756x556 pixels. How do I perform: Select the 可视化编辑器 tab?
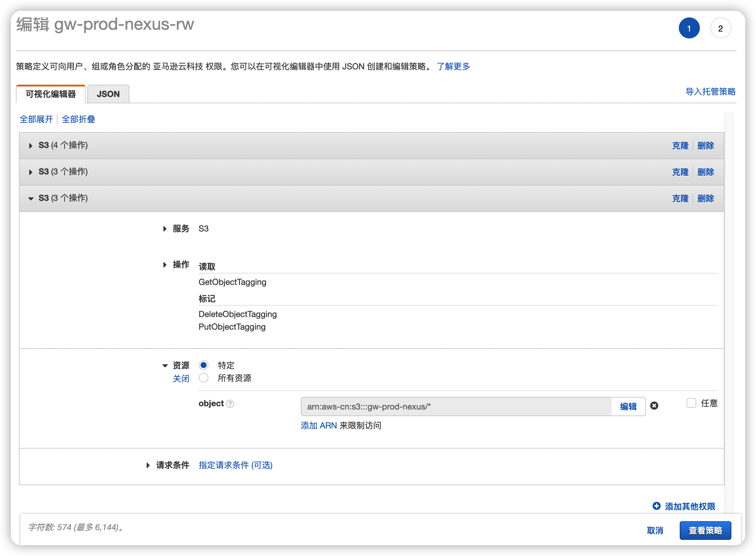(51, 94)
